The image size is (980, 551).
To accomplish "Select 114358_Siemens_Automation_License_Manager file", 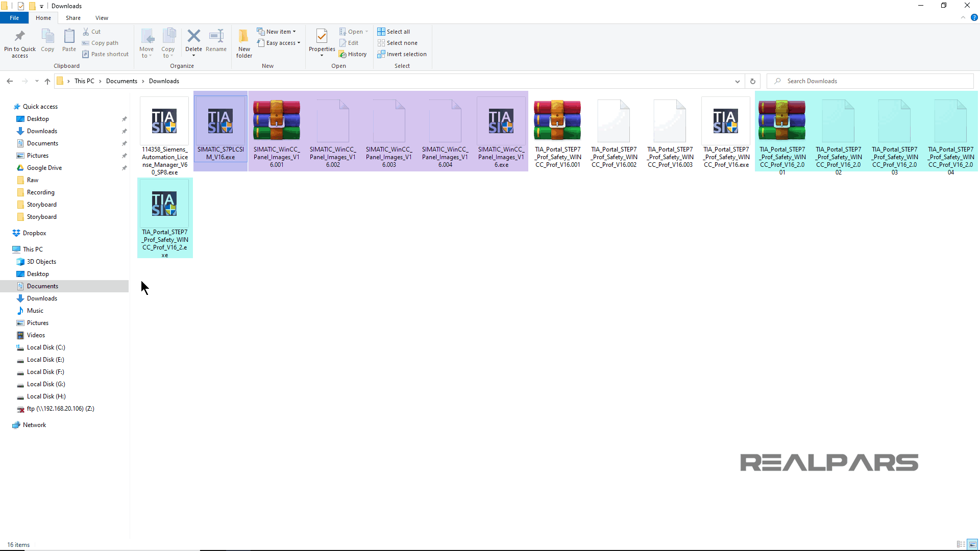I will (x=165, y=136).
